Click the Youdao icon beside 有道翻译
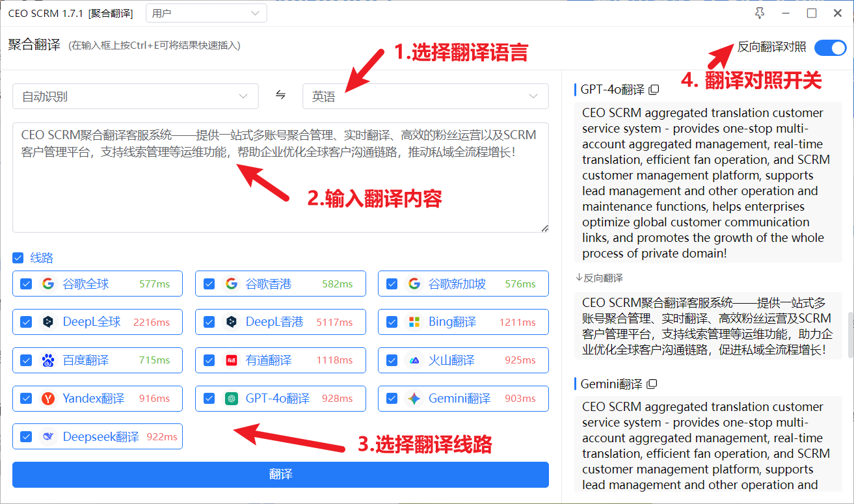Screen dimensions: 854x504 (x=231, y=360)
